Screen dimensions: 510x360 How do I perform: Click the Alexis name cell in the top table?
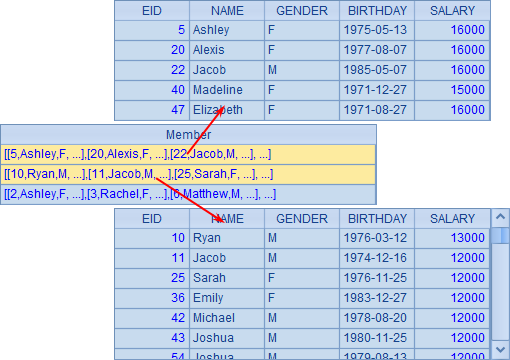tap(227, 50)
